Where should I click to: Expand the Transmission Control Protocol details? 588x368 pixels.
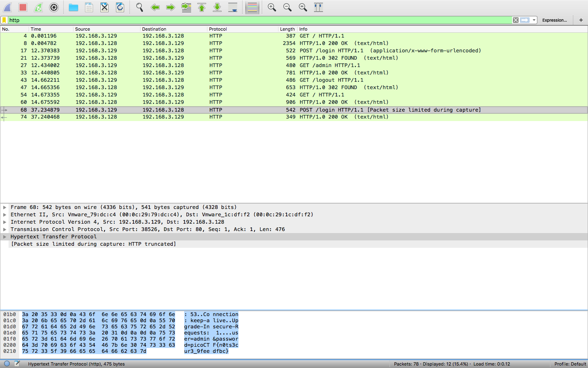tap(4, 229)
